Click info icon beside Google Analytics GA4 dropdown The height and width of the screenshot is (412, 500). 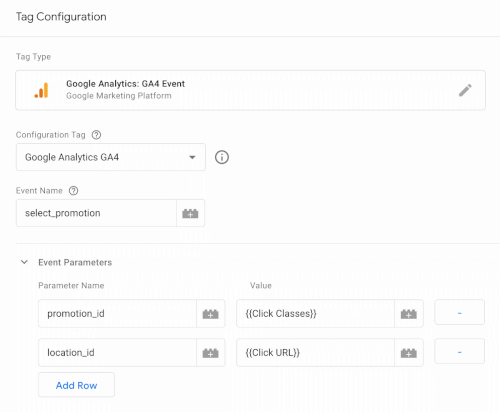pyautogui.click(x=222, y=157)
